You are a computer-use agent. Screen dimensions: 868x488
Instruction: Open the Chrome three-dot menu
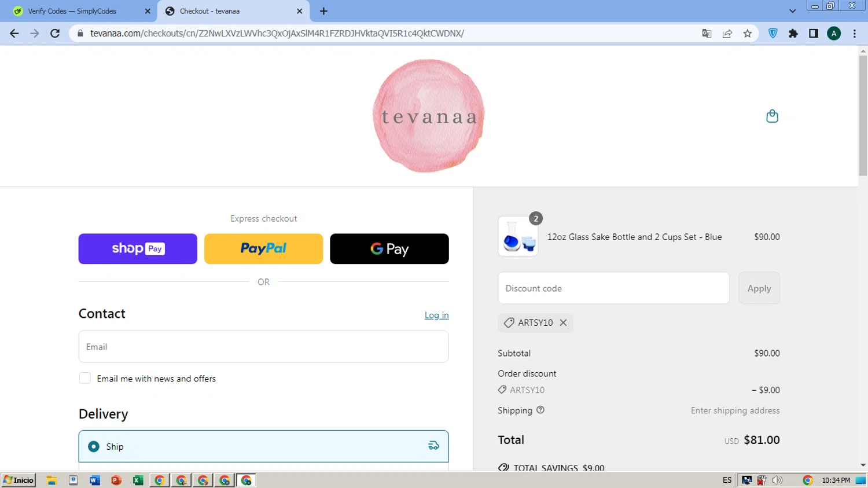click(855, 34)
